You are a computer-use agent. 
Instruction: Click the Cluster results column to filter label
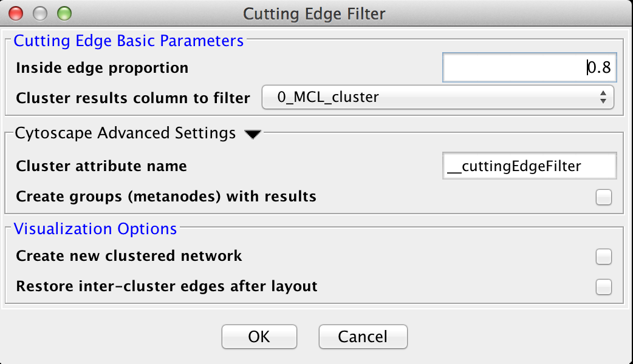tap(133, 98)
